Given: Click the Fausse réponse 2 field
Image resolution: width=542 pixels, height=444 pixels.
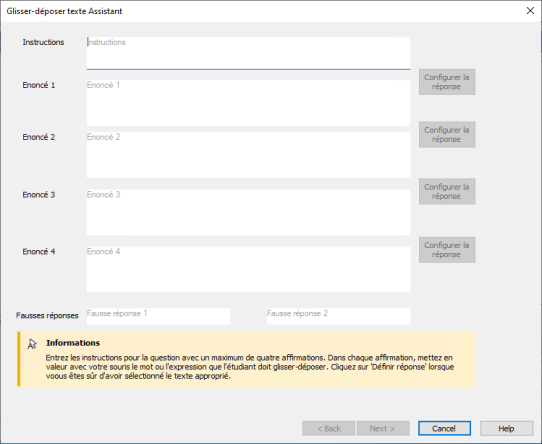Looking at the screenshot, I should [338, 316].
